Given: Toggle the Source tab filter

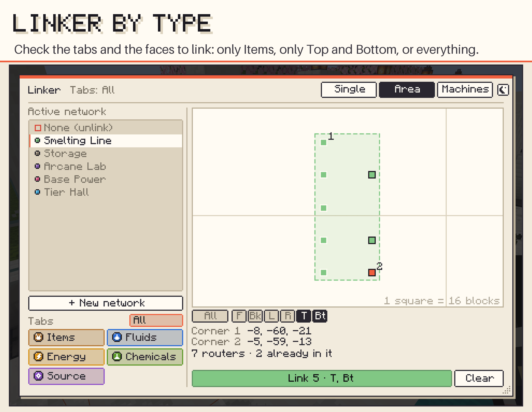Looking at the screenshot, I should pos(66,376).
